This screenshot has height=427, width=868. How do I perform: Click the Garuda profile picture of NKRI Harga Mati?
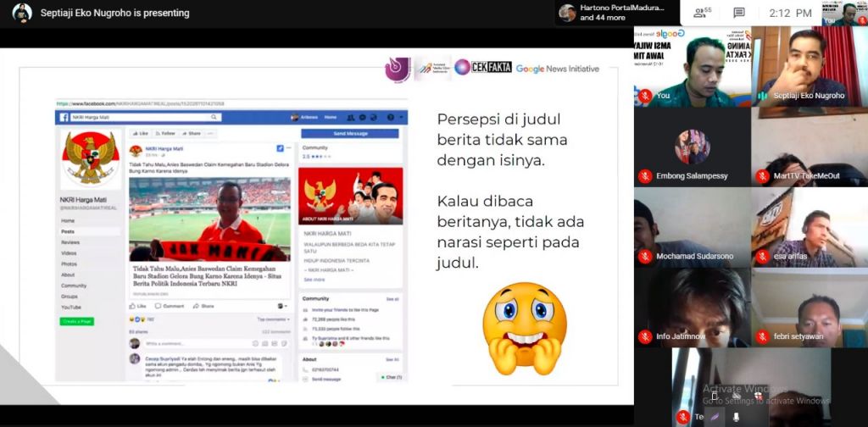coord(90,158)
